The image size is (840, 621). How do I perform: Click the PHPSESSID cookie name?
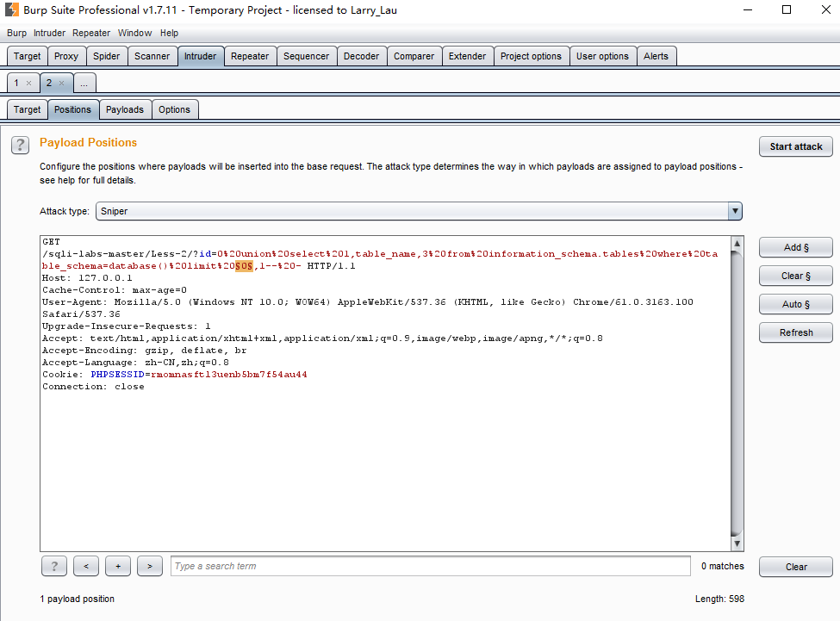click(117, 374)
